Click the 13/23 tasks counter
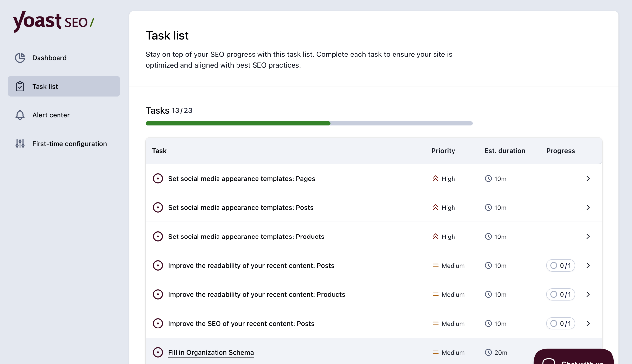 [x=182, y=110]
